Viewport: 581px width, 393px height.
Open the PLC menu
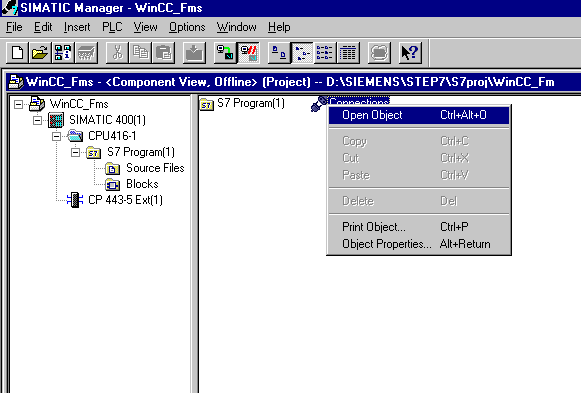(112, 27)
